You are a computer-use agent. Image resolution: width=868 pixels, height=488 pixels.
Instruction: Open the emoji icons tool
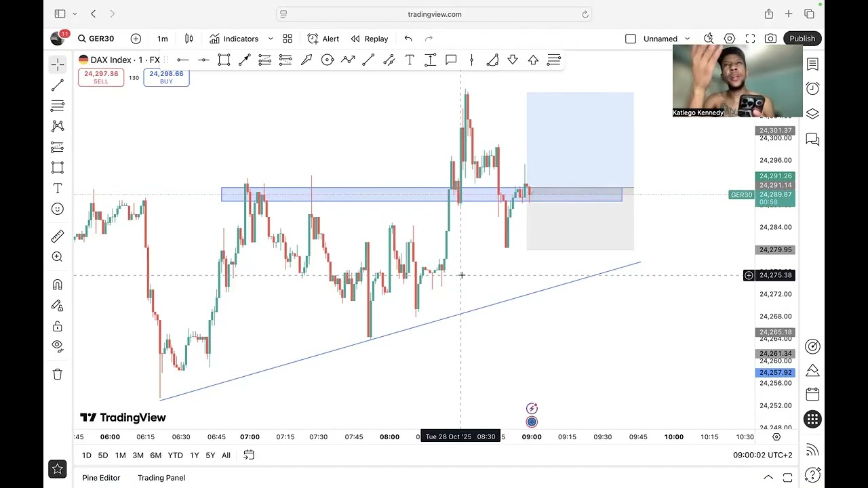58,209
